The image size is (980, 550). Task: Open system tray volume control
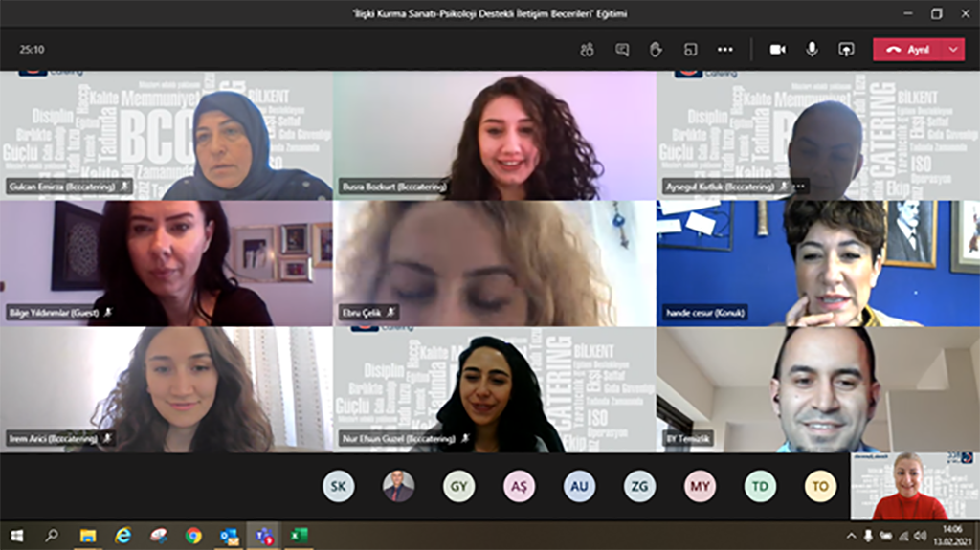coord(920,536)
